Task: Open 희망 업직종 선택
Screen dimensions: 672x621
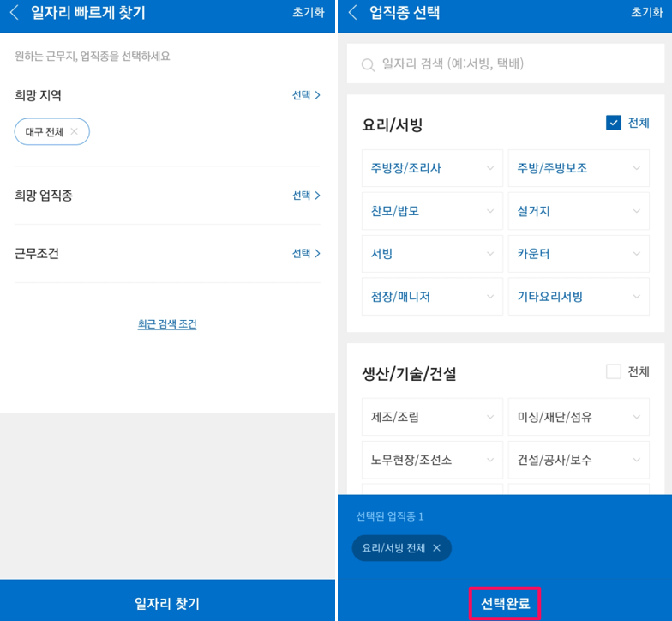Action: [306, 196]
